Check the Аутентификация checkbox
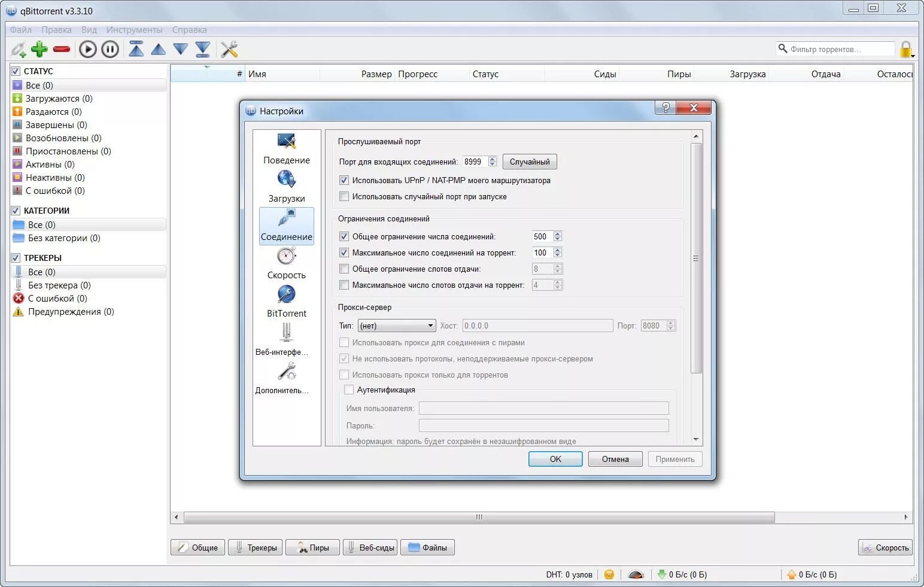Screen dimensions: 924x587 (x=349, y=390)
